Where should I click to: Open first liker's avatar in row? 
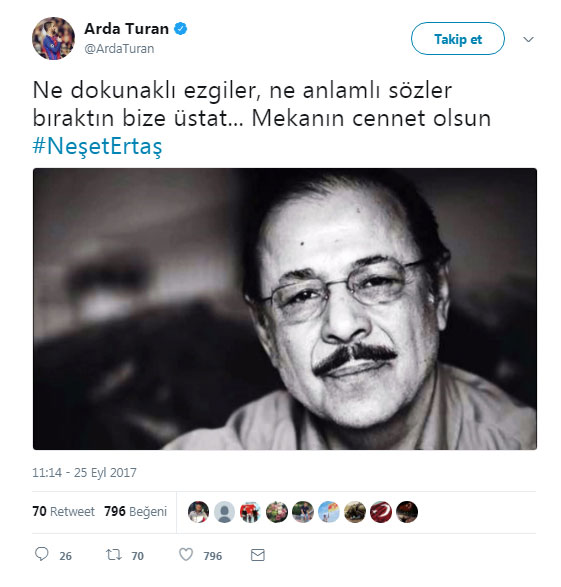pyautogui.click(x=198, y=512)
